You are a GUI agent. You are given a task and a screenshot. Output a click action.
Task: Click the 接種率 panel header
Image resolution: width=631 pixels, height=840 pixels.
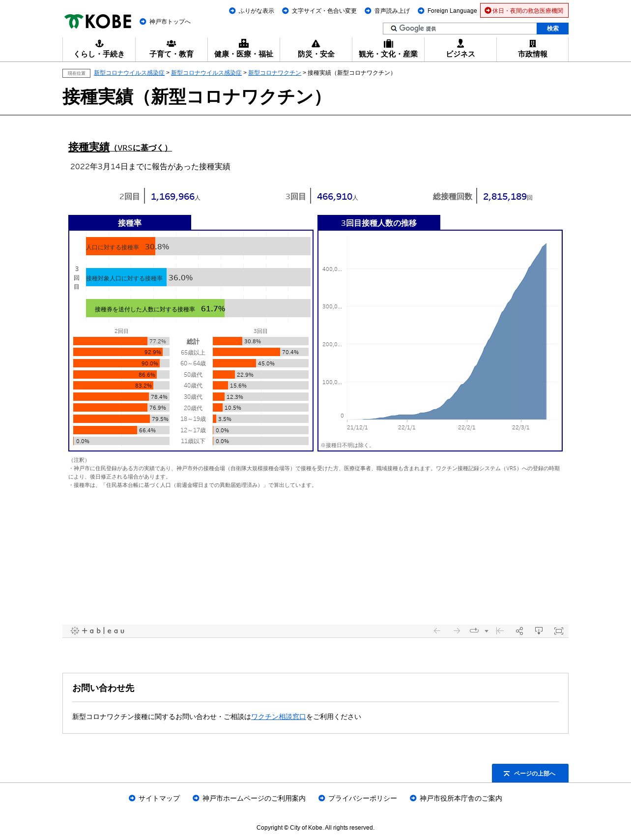(x=130, y=223)
